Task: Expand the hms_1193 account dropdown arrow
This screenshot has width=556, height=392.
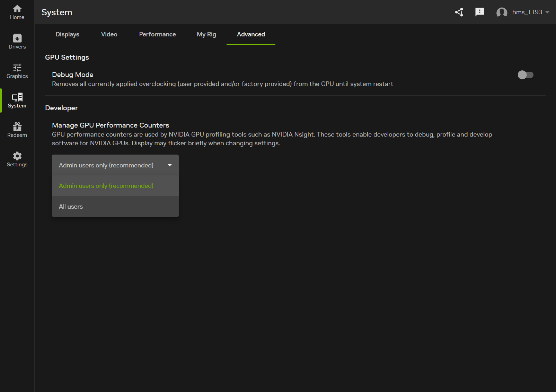Action: (x=547, y=12)
